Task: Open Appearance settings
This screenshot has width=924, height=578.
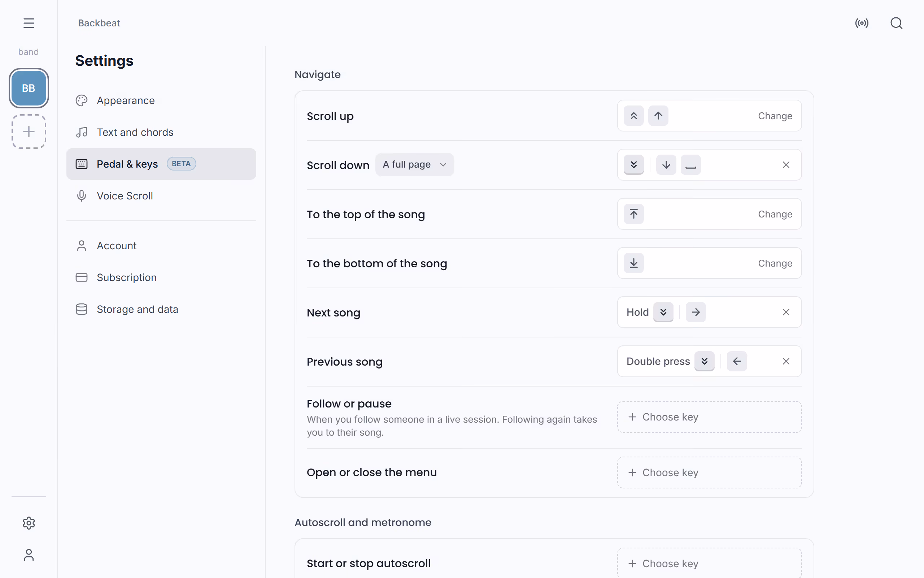Action: [x=161, y=100]
